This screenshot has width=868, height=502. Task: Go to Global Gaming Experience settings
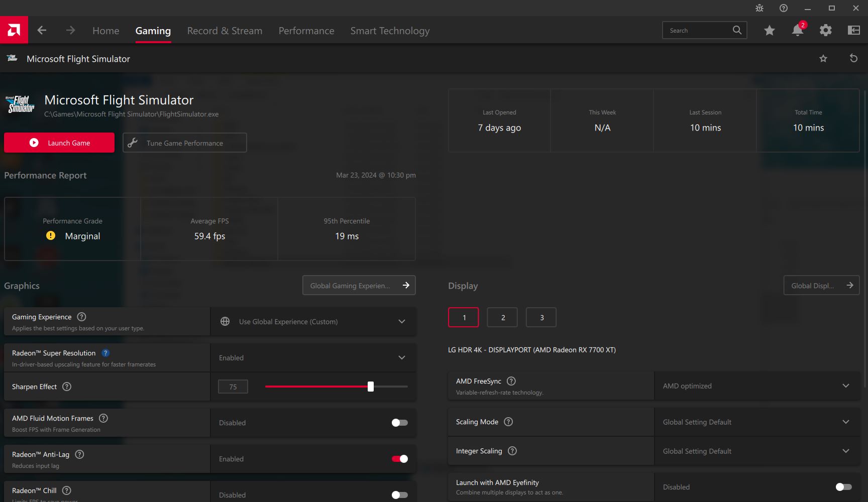(x=359, y=285)
